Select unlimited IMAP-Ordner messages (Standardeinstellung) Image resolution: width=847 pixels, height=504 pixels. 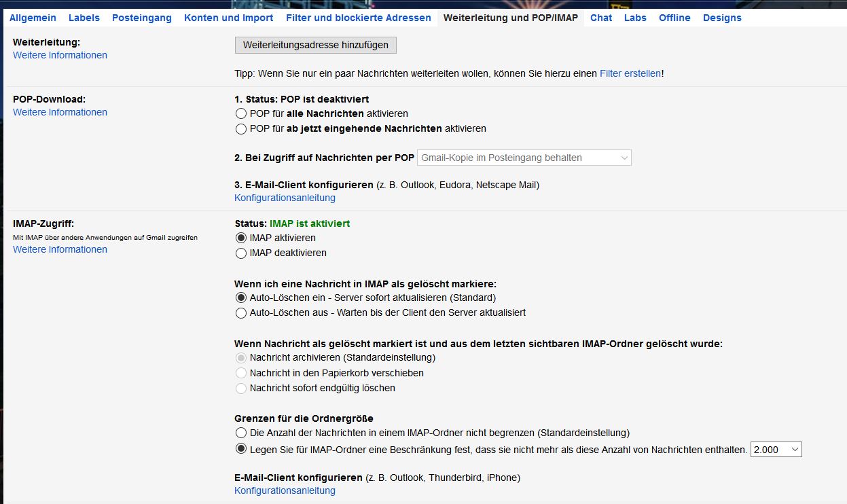(x=240, y=433)
